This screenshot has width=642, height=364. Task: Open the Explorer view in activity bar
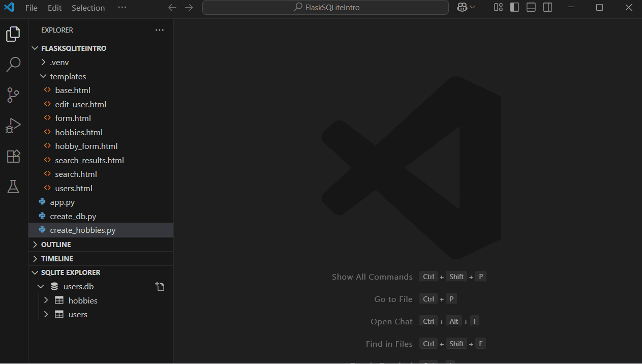click(x=13, y=34)
